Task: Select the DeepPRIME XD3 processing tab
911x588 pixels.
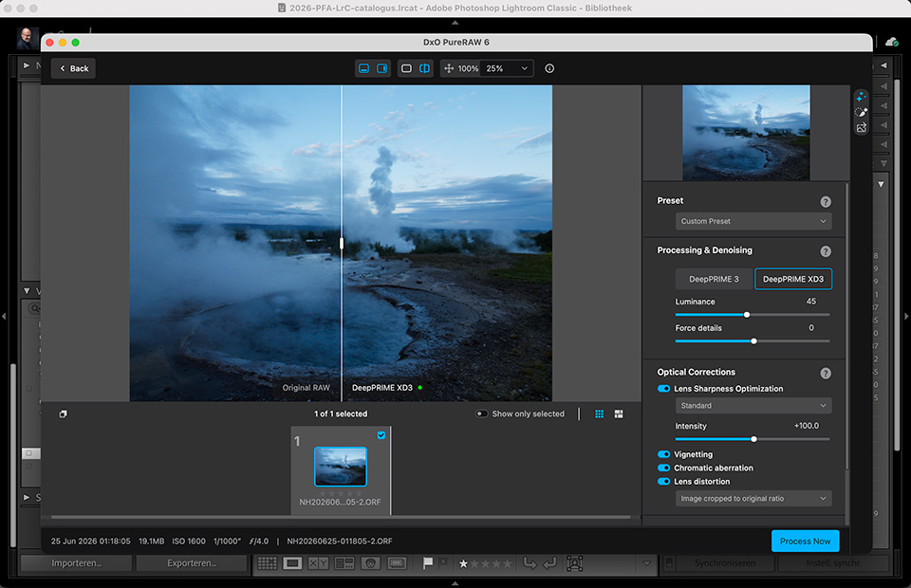Action: 793,279
